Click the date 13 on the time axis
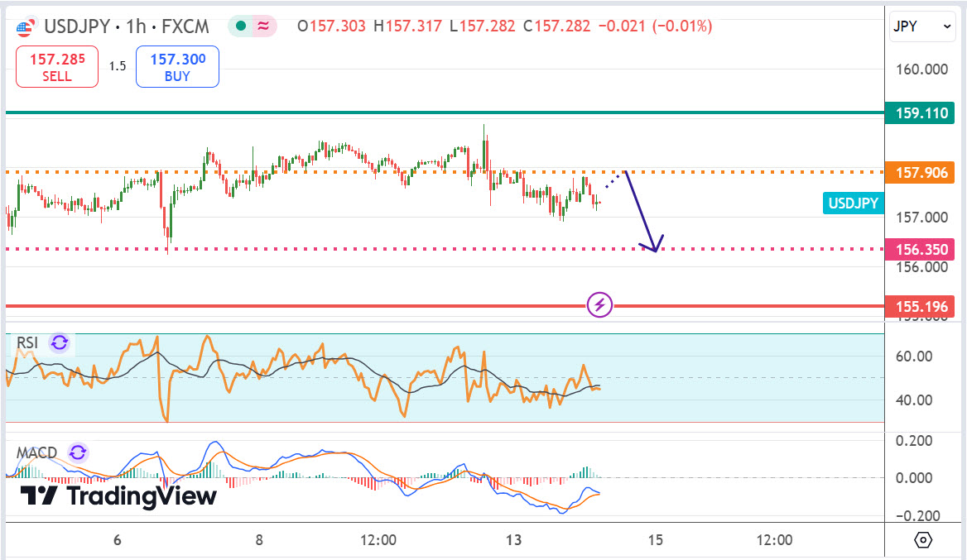967x560 pixels. [x=514, y=540]
